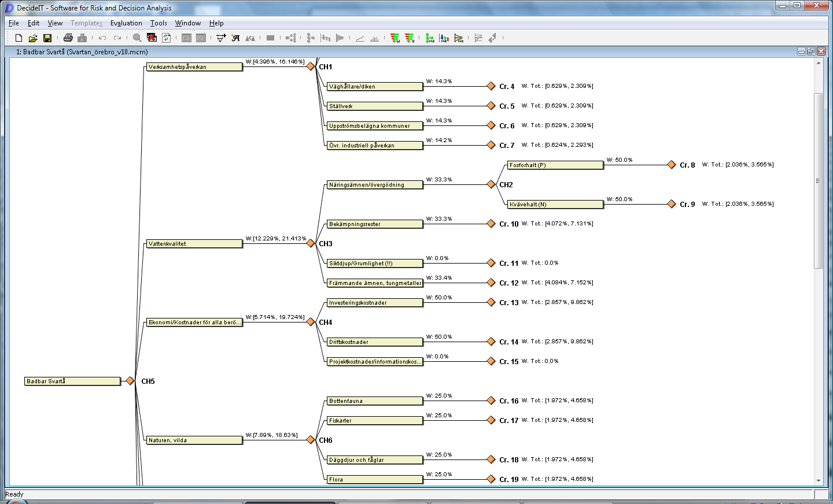The width and height of the screenshot is (833, 504).
Task: Select the Ställverk node
Action: coord(375,106)
